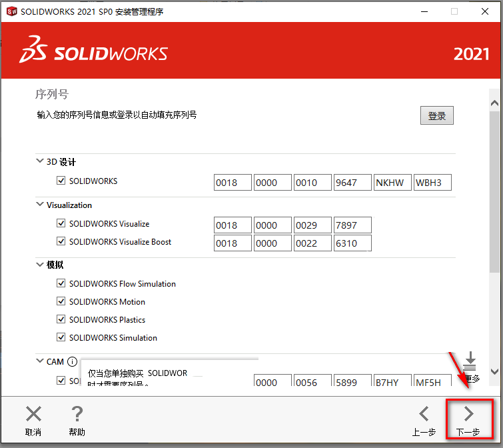Click SOLIDWORKS serial field WBH3
The height and width of the screenshot is (448, 503).
coord(432,182)
